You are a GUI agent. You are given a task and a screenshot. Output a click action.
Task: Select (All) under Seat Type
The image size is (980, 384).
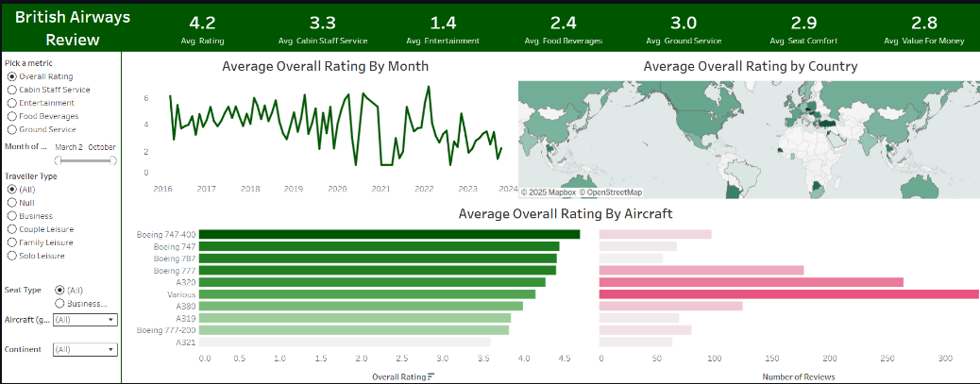[60, 290]
